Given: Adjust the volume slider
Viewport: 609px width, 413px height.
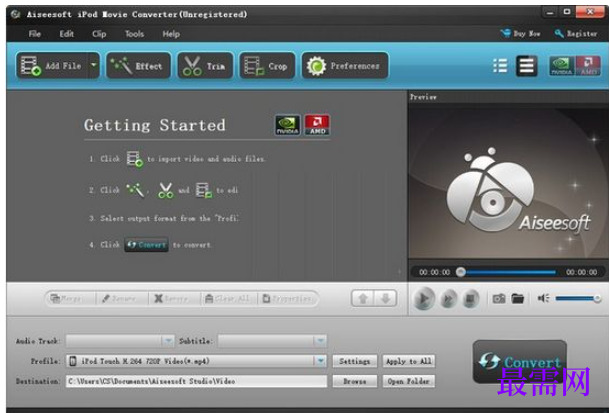Looking at the screenshot, I should coord(578,298).
